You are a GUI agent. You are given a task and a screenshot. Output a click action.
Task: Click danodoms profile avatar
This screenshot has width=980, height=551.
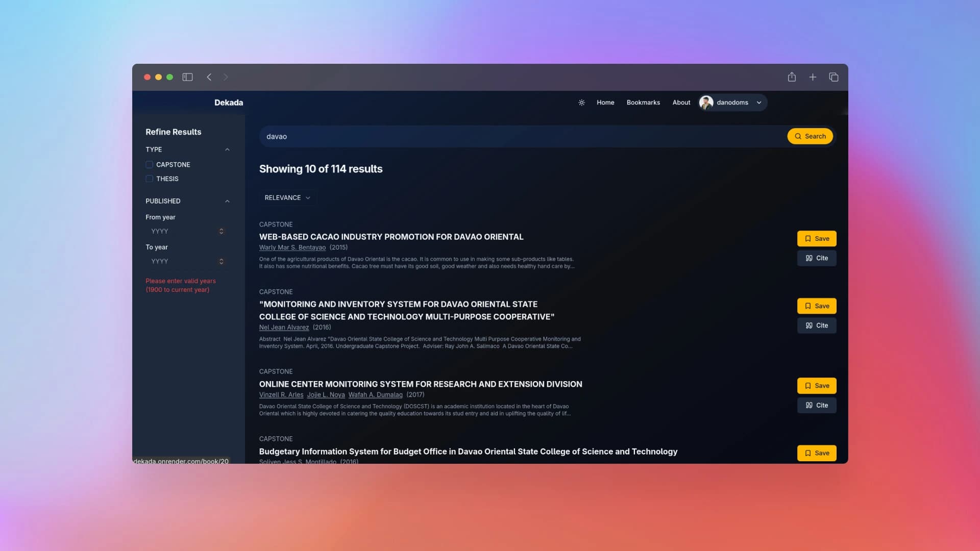pos(706,103)
